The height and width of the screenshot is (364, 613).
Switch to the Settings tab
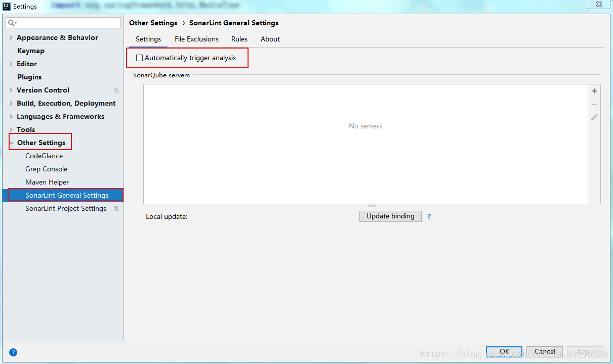pos(148,39)
